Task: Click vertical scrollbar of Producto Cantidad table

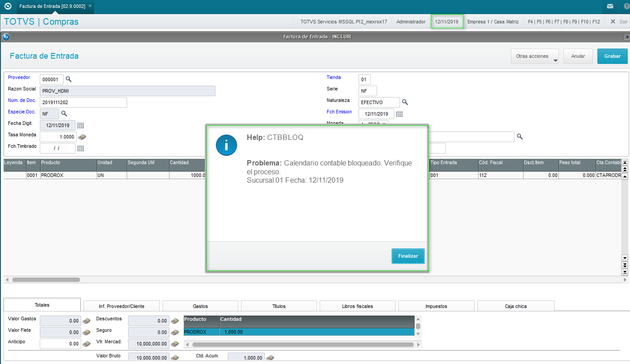Action: (x=418, y=326)
